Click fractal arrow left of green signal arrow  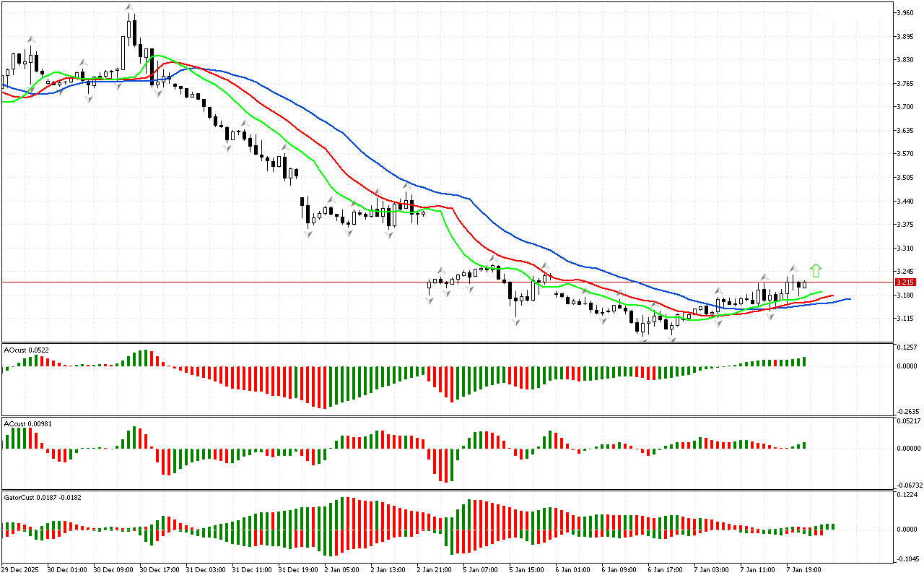pos(792,268)
